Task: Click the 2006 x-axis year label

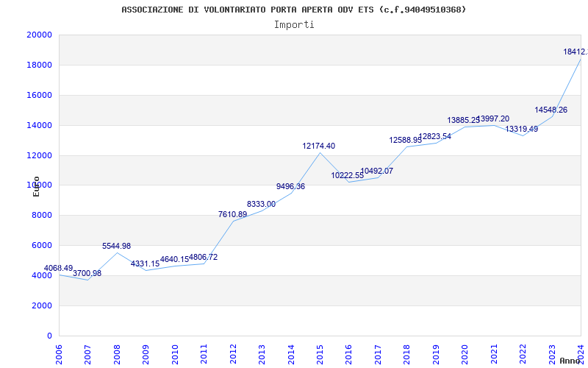Action: [x=59, y=354]
